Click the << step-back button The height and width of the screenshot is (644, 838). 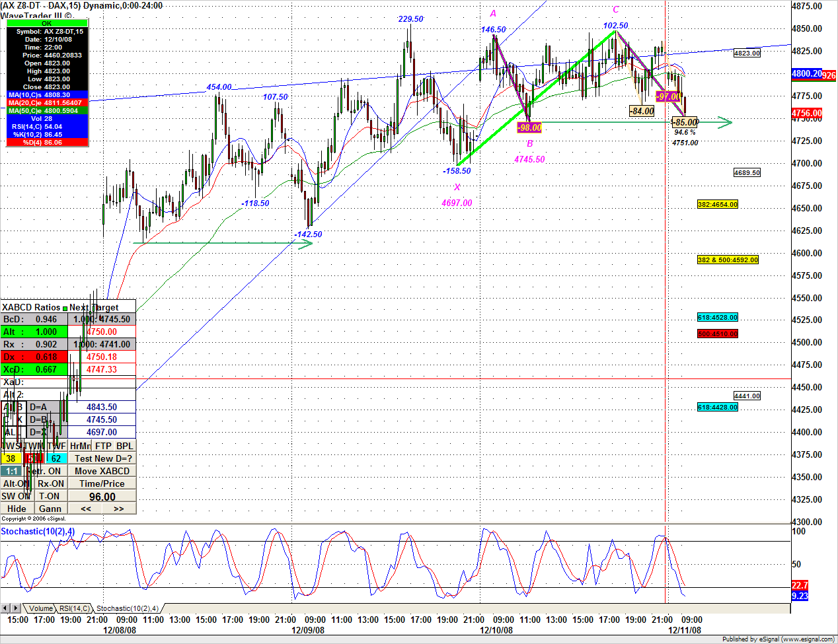tap(85, 509)
